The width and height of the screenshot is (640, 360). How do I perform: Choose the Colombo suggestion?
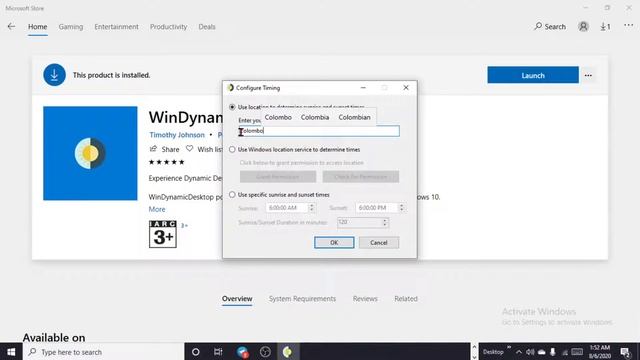click(278, 117)
